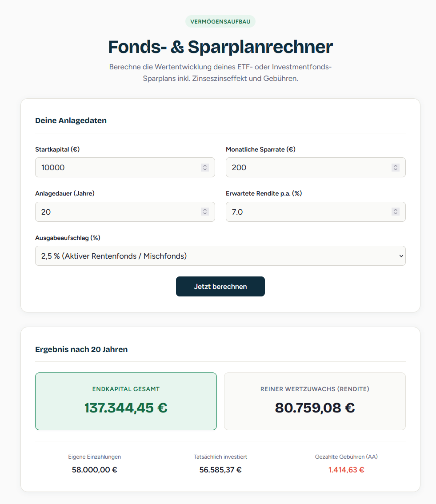
Task: Increase Anlagedauer using the up arrow
Action: coord(205,210)
